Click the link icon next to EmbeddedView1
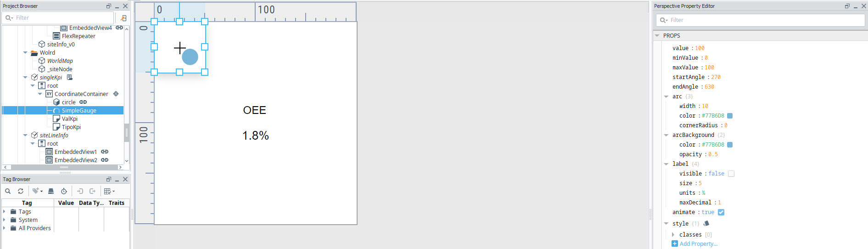Screen dimensions: 868x249 (105, 152)
